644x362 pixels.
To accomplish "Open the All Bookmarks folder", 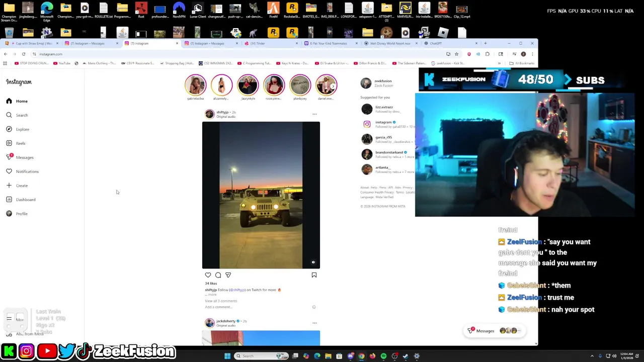I will click(x=522, y=63).
